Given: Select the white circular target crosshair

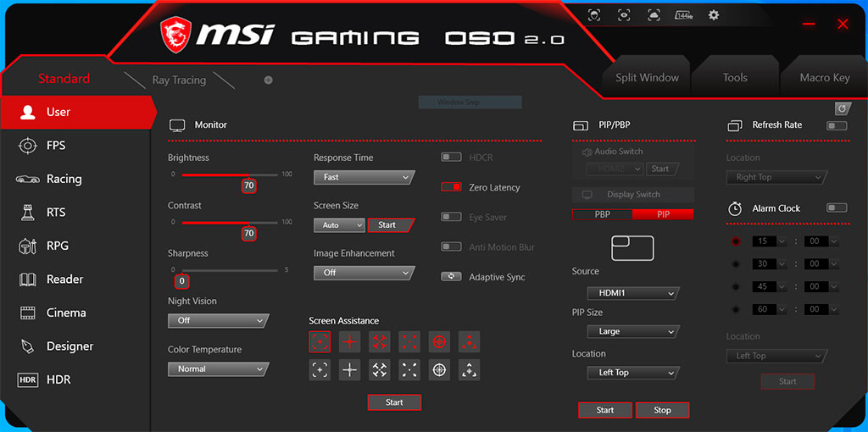Looking at the screenshot, I should tap(440, 369).
